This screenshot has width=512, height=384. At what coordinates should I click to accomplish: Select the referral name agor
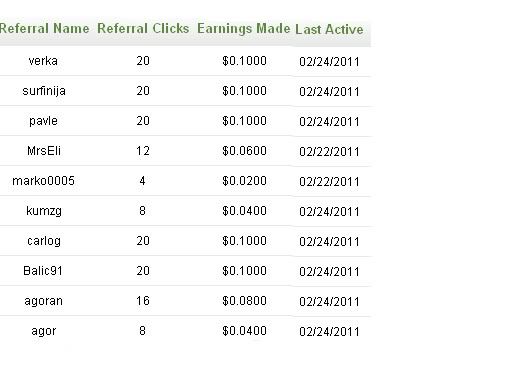coord(44,331)
